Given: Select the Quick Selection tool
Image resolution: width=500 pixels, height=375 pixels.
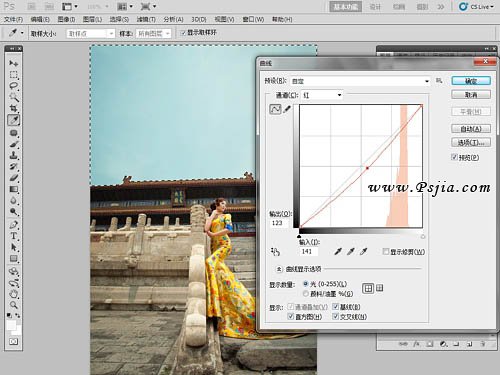Looking at the screenshot, I should click(13, 97).
